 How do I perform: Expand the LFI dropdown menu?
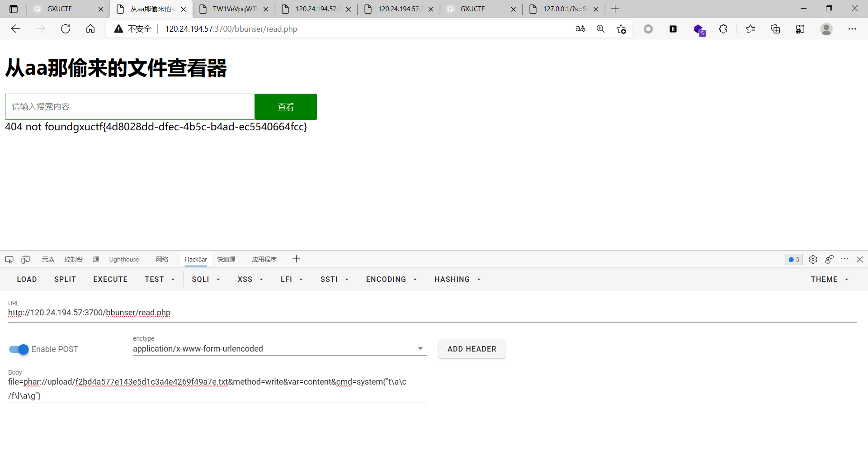point(292,279)
